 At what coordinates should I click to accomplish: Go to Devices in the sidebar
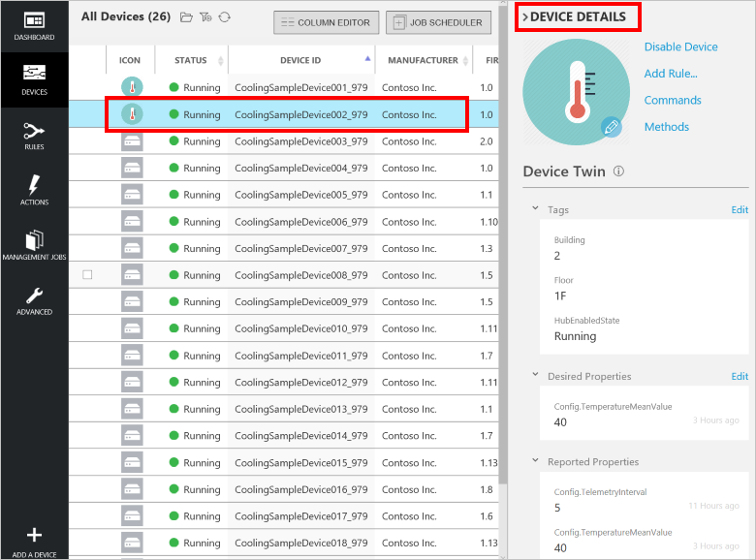coord(34,80)
